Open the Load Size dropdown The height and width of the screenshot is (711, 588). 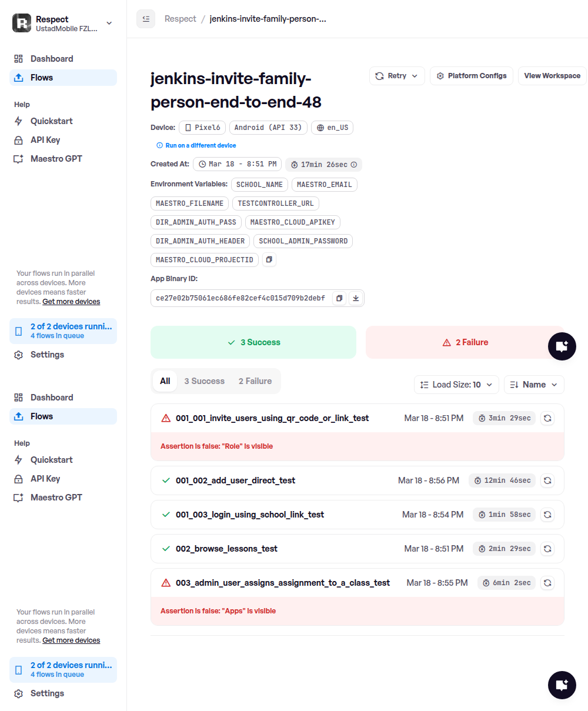point(456,385)
